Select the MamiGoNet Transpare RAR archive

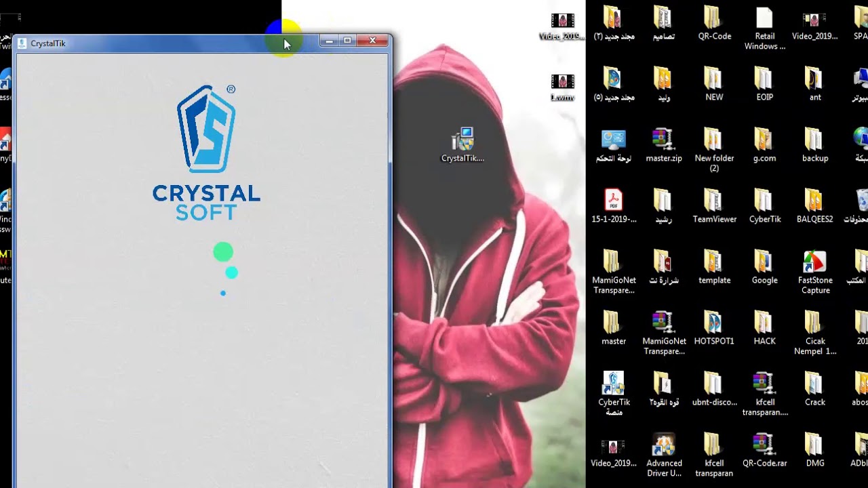coord(663,333)
